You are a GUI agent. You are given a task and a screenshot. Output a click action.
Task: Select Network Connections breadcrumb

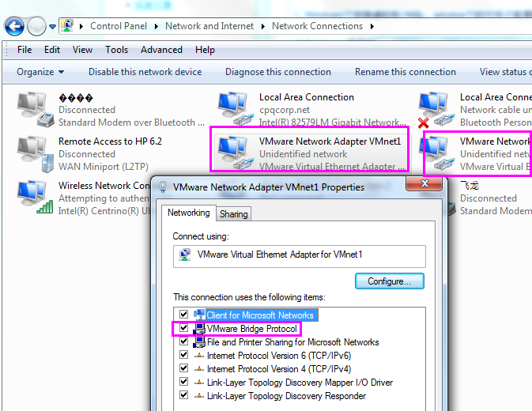pyautogui.click(x=317, y=26)
